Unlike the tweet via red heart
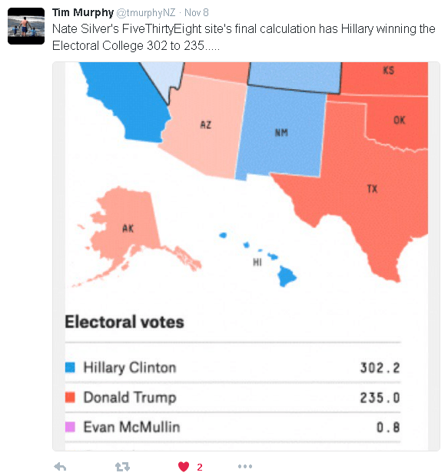The height and width of the screenshot is (476, 448). coord(184,467)
